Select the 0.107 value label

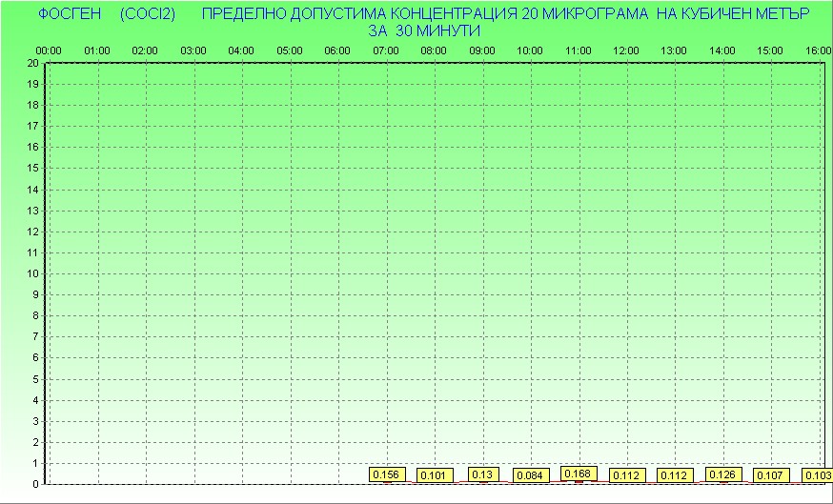tap(771, 475)
